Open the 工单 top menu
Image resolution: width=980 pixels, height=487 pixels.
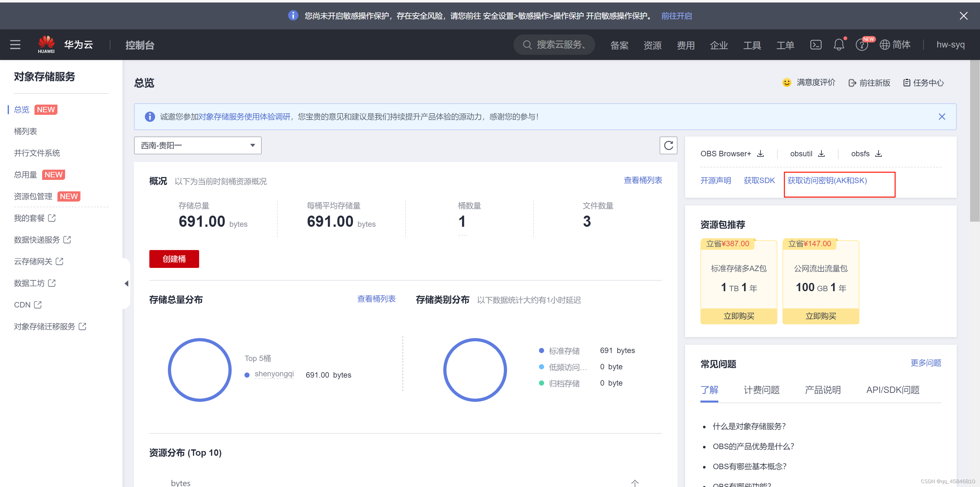(x=785, y=45)
